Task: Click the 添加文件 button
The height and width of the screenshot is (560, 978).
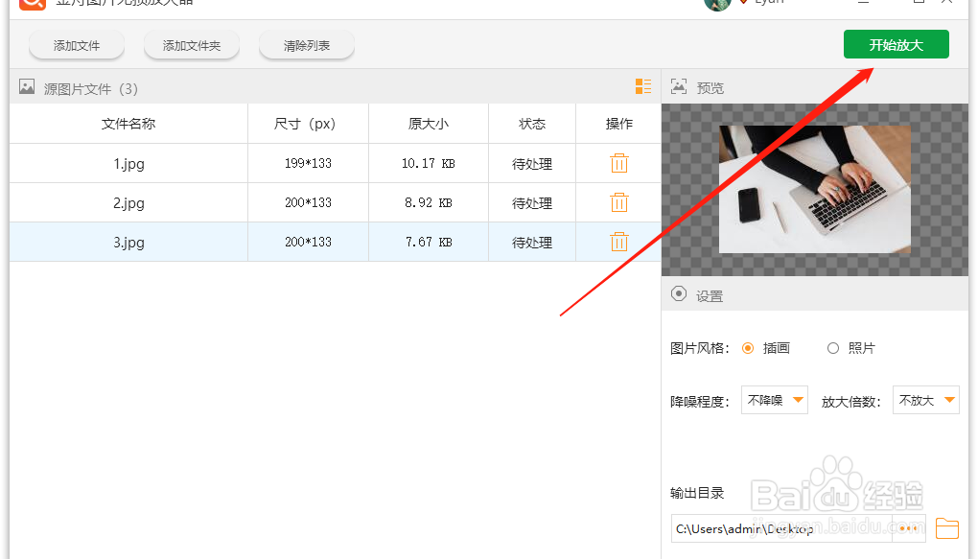Action: point(77,45)
